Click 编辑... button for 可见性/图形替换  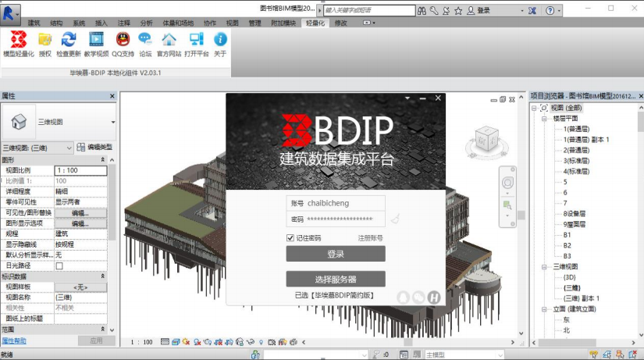pyautogui.click(x=80, y=213)
